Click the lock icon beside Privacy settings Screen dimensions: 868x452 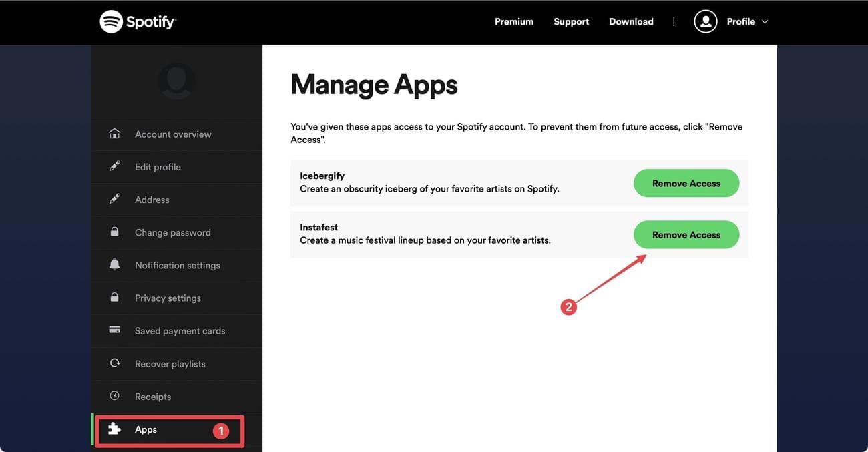click(x=115, y=297)
